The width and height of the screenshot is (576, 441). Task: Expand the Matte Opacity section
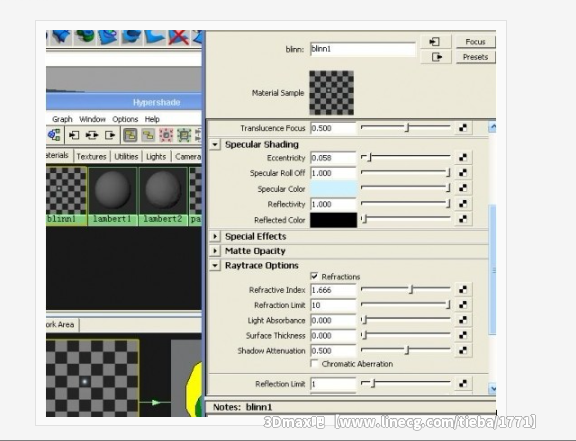215,251
